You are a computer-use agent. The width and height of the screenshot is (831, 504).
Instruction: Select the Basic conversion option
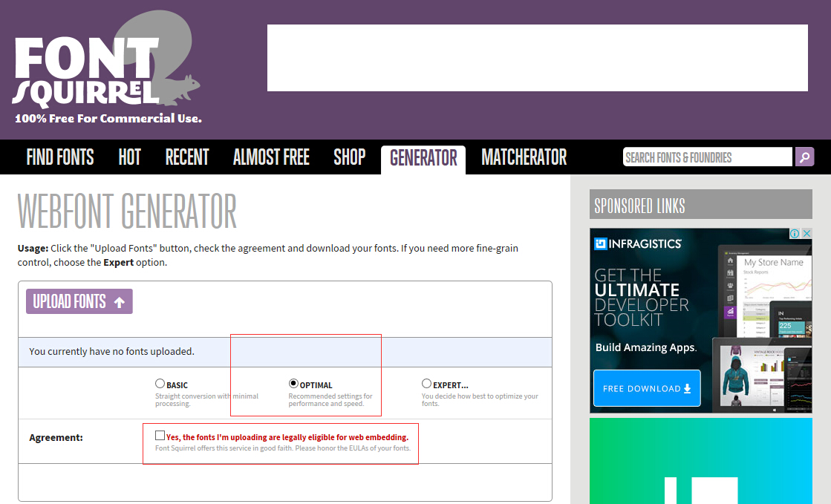160,384
